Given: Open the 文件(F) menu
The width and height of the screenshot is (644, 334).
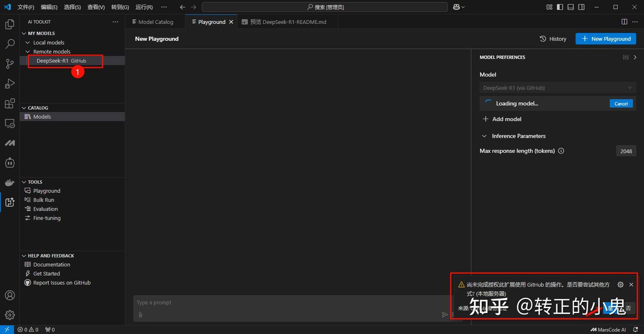Looking at the screenshot, I should tap(26, 7).
